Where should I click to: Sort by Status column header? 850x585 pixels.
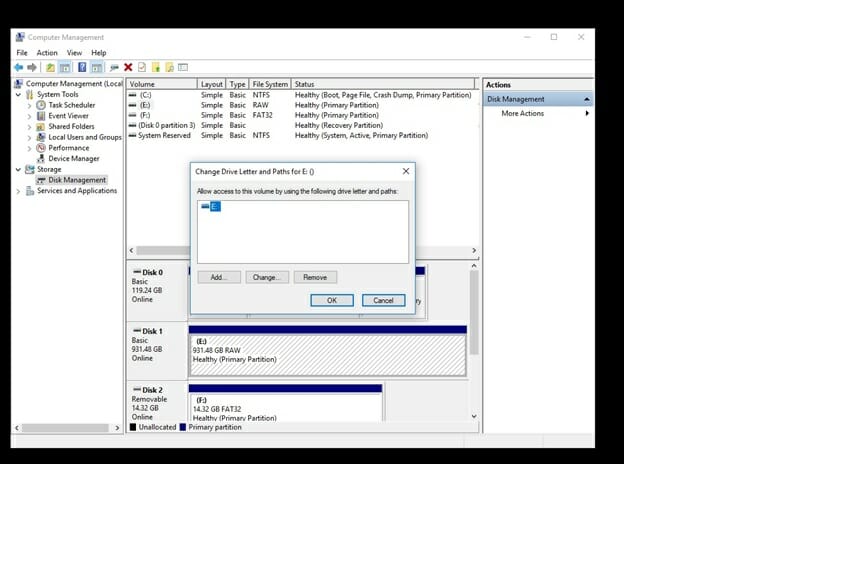click(383, 84)
